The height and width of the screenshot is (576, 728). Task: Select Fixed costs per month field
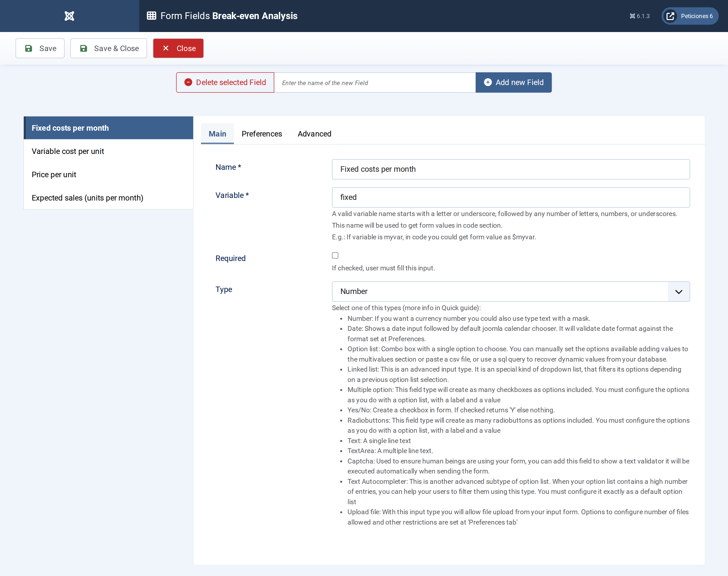[x=108, y=128]
